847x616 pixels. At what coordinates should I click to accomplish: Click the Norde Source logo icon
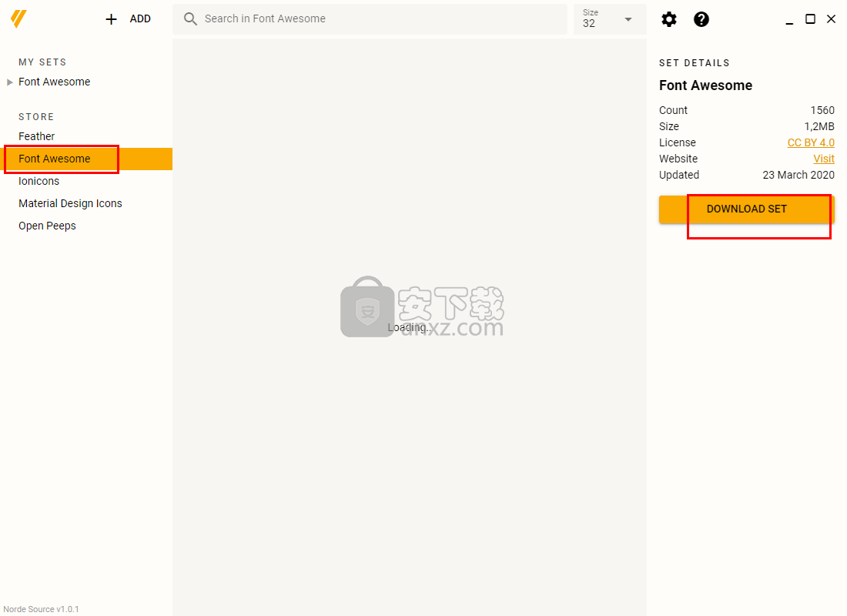point(18,19)
